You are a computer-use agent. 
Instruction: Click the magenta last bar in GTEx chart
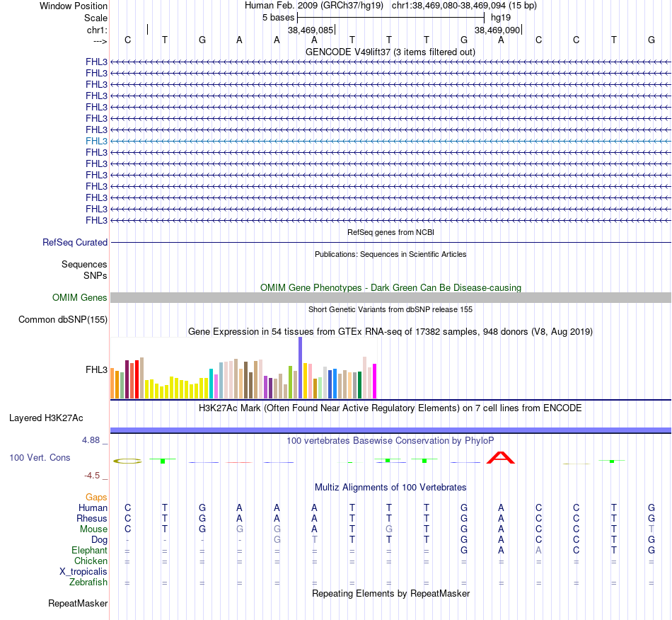(375, 381)
